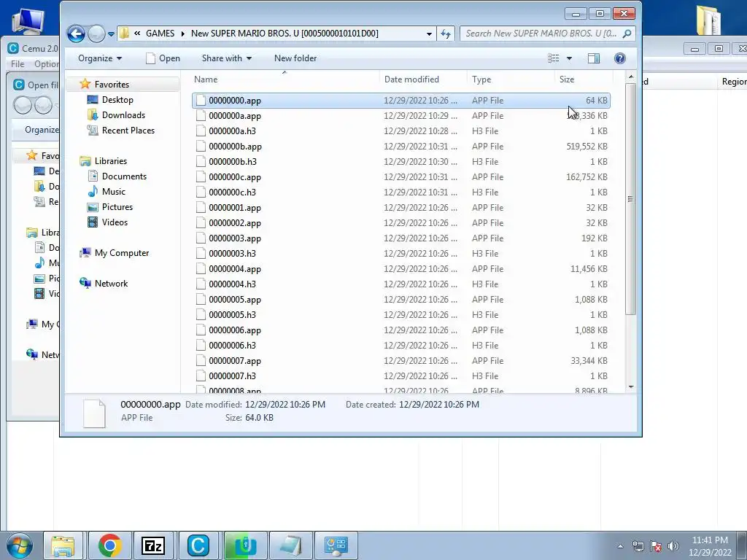Expand the GAMES breadcrumb arrow
Viewport: 747px width, 560px height.
coord(182,34)
